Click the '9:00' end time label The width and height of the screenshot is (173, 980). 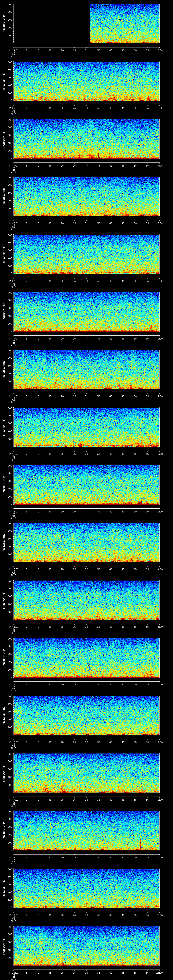click(160, 281)
